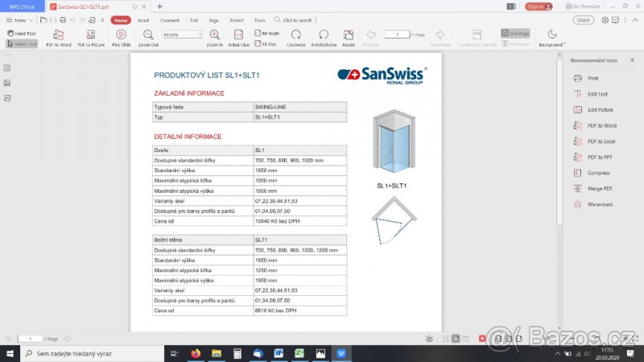Open the zoom percentage dropdown

(x=182, y=35)
